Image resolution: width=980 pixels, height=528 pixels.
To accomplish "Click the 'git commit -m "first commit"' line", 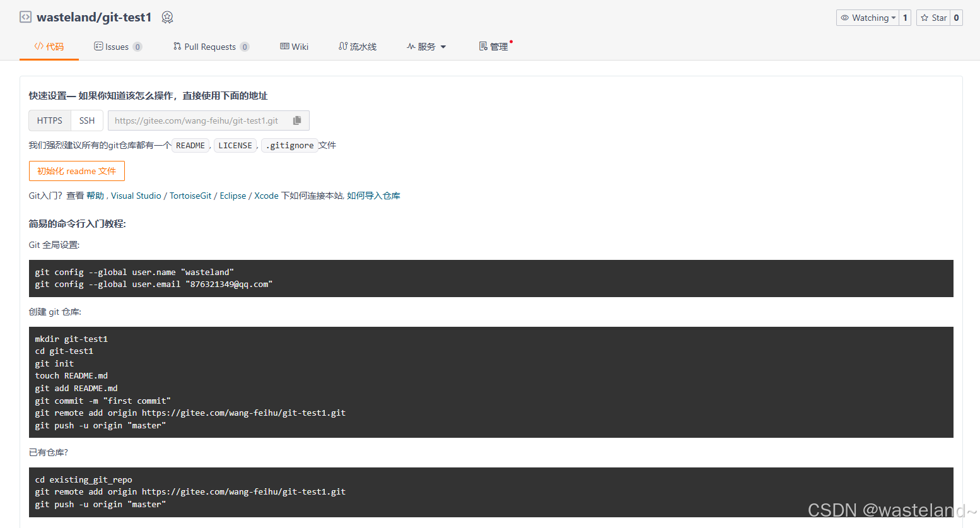I will pos(103,401).
